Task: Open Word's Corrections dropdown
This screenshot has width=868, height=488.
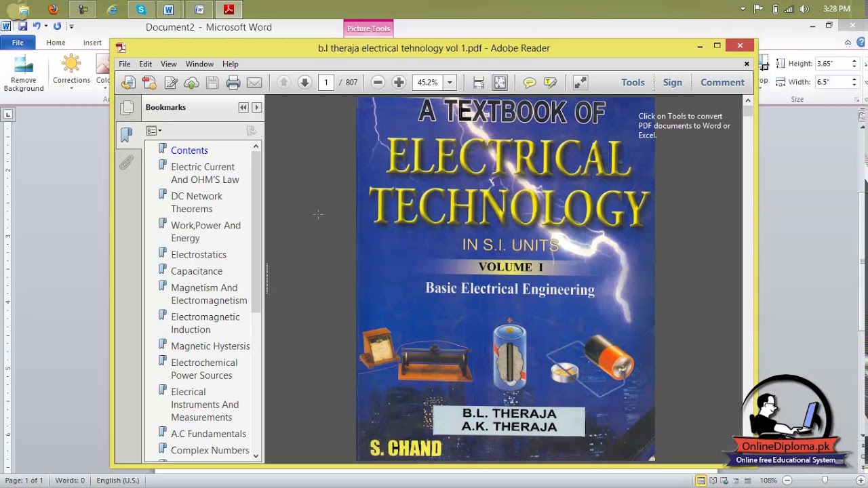Action: 71,72
